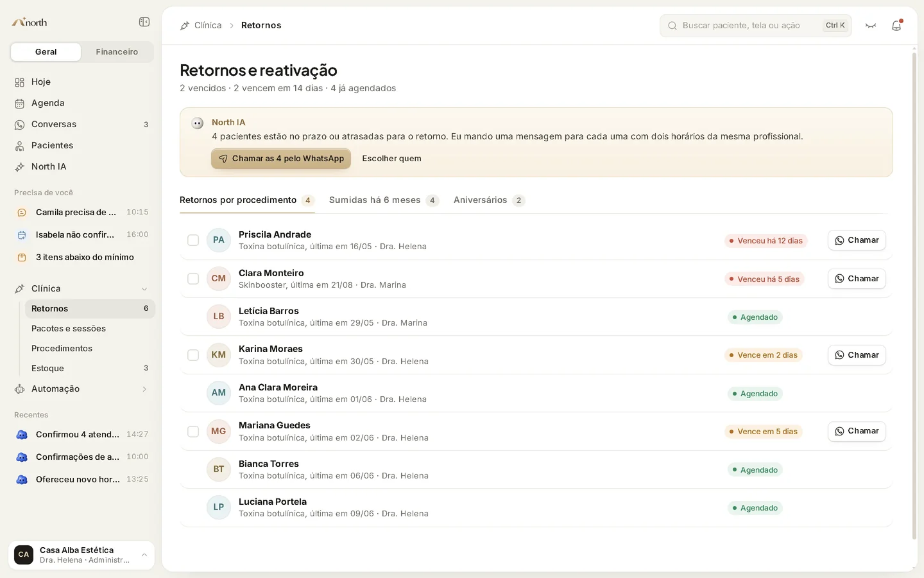The width and height of the screenshot is (924, 578).
Task: Click Priscila Andrade's PA avatar
Action: [219, 240]
